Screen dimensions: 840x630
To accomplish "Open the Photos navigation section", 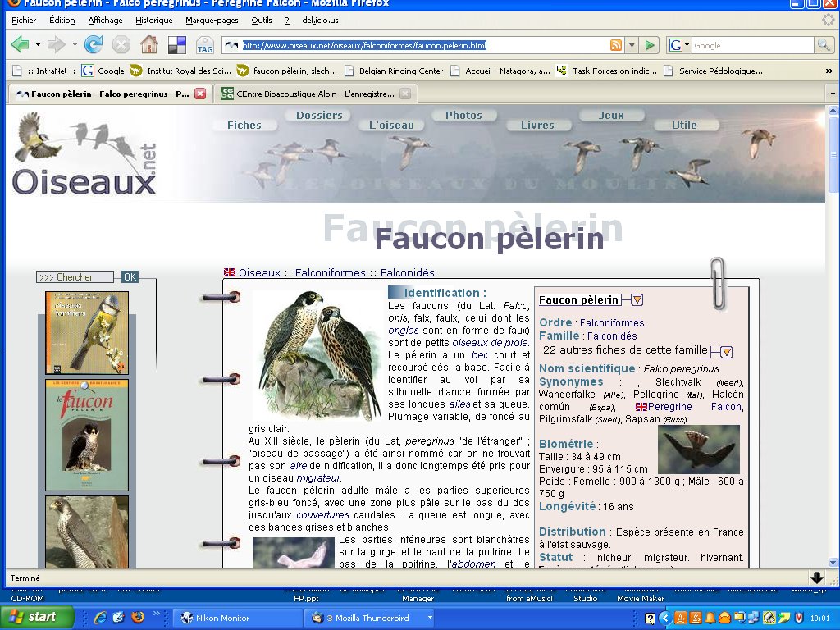I will pyautogui.click(x=463, y=116).
